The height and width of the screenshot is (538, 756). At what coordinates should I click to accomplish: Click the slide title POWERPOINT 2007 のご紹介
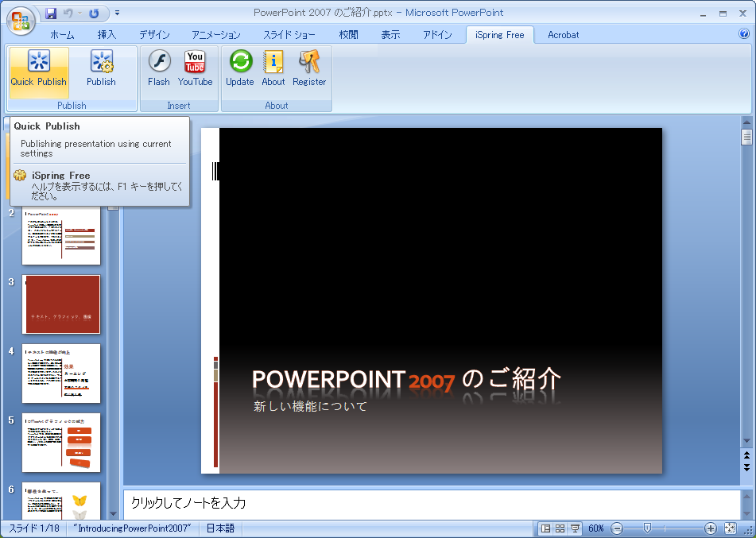tap(406, 379)
